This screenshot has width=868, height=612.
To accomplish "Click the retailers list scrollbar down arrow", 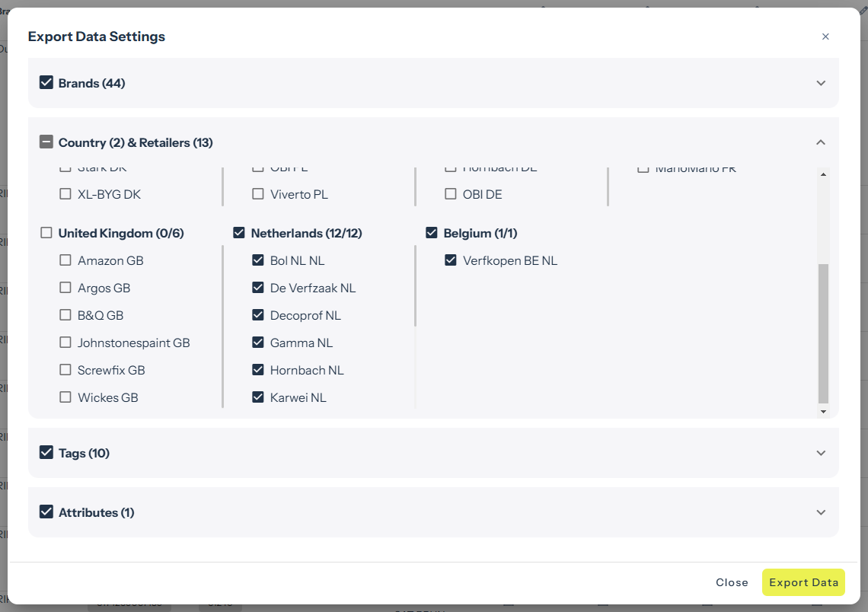I will (823, 412).
